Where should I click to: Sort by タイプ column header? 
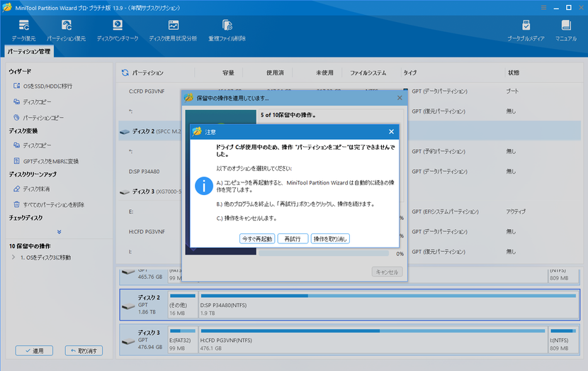410,73
